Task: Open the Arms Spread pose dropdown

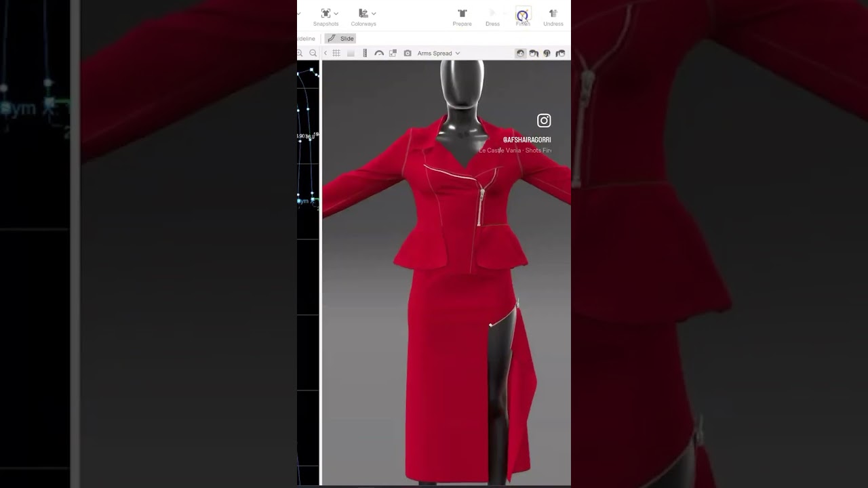Action: click(439, 53)
